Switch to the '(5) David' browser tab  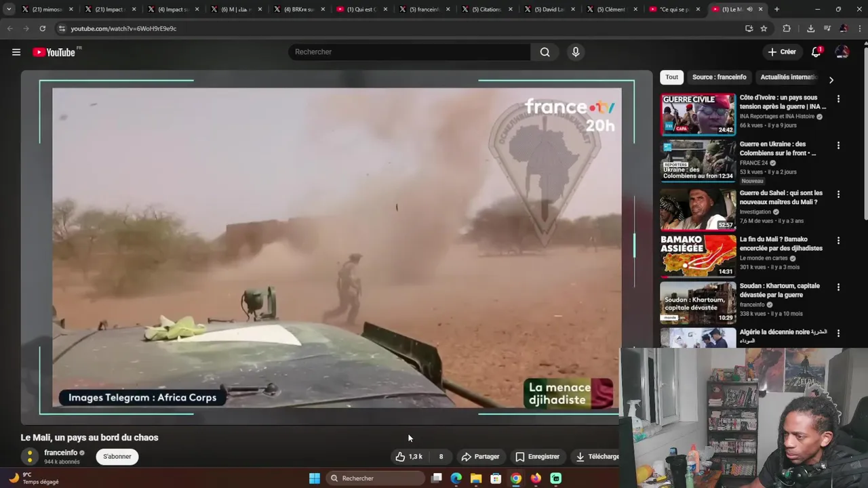pyautogui.click(x=548, y=9)
